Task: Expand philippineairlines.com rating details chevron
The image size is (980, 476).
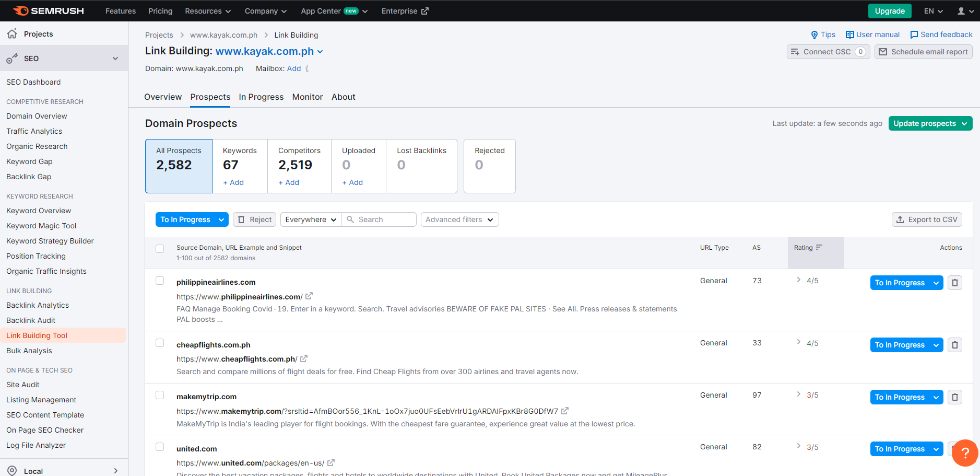Action: tap(799, 280)
